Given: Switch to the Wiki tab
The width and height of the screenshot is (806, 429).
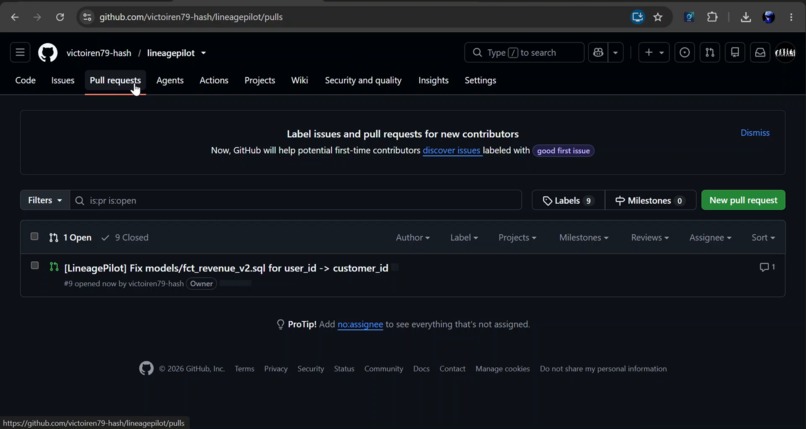Looking at the screenshot, I should [300, 80].
